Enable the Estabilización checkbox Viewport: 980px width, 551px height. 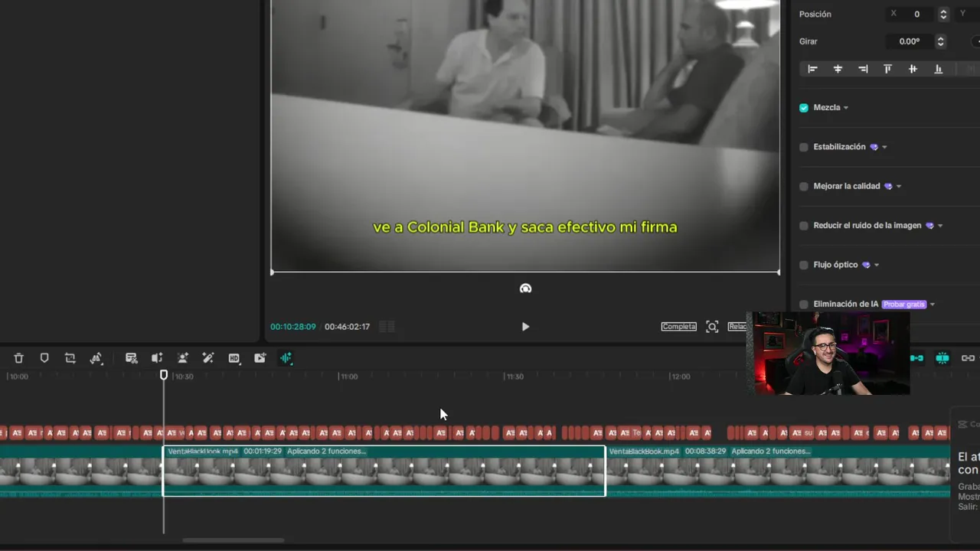[x=804, y=147]
